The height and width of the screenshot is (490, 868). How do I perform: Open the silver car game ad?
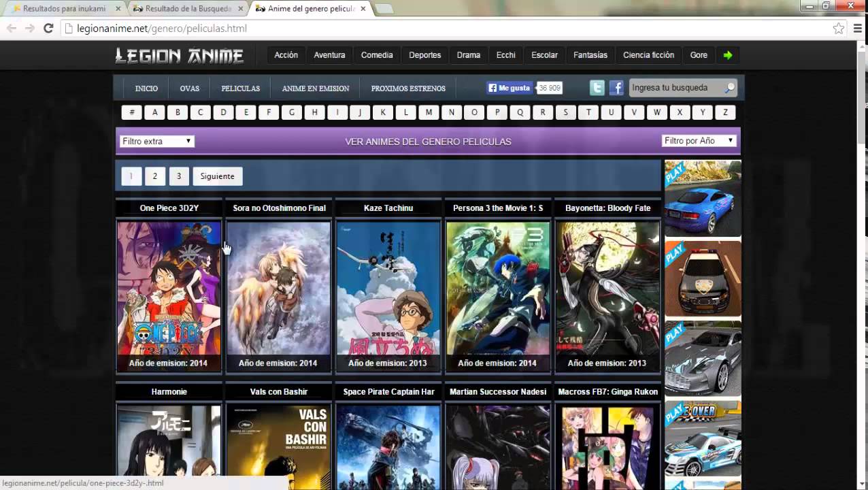point(703,359)
